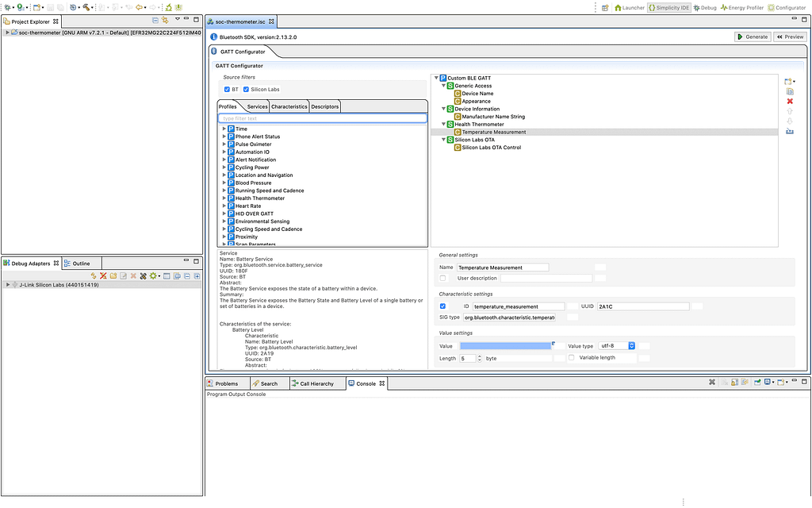Screen dimensions: 812x508
Task: Expand all adapters with the plus icon
Action: pos(197,275)
